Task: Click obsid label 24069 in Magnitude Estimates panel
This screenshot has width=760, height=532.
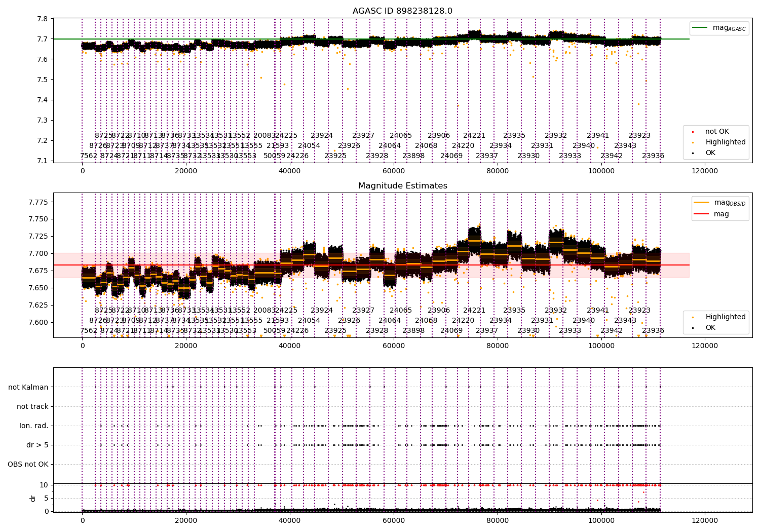Action: [451, 330]
